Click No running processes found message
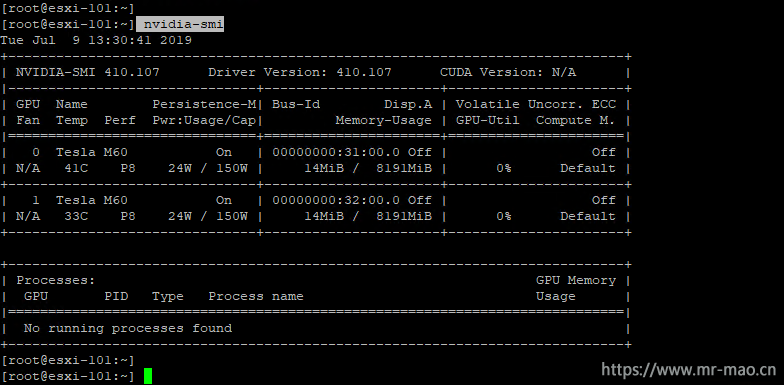The width and height of the screenshot is (784, 385). point(128,328)
